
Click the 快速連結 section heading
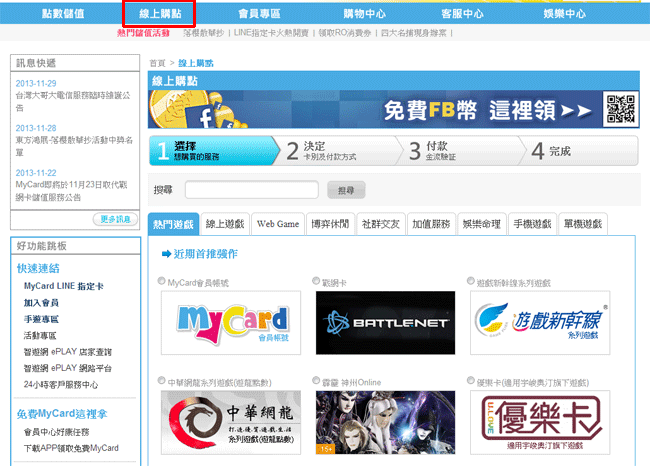click(x=38, y=268)
